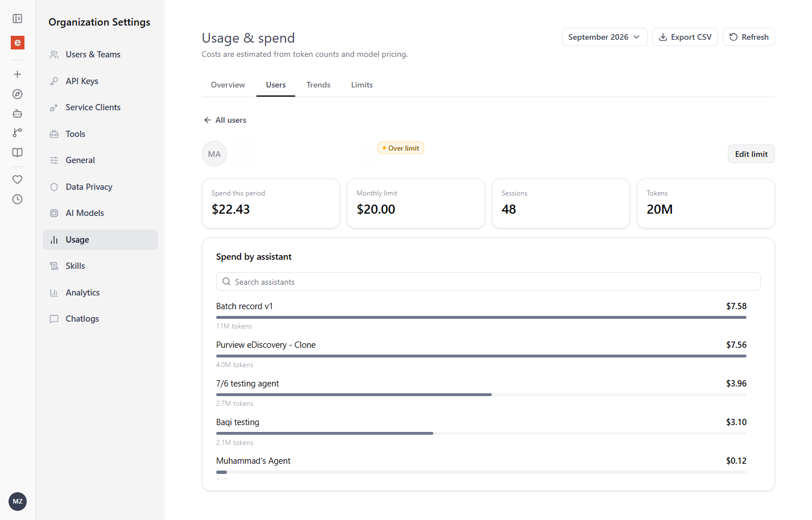Switch to the Overview tab
Image resolution: width=812 pixels, height=520 pixels.
pyautogui.click(x=228, y=85)
